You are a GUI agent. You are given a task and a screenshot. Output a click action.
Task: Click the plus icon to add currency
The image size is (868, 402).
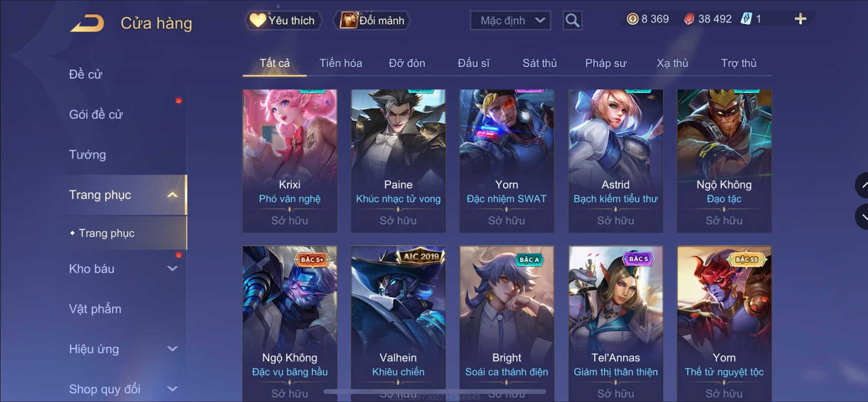click(800, 19)
